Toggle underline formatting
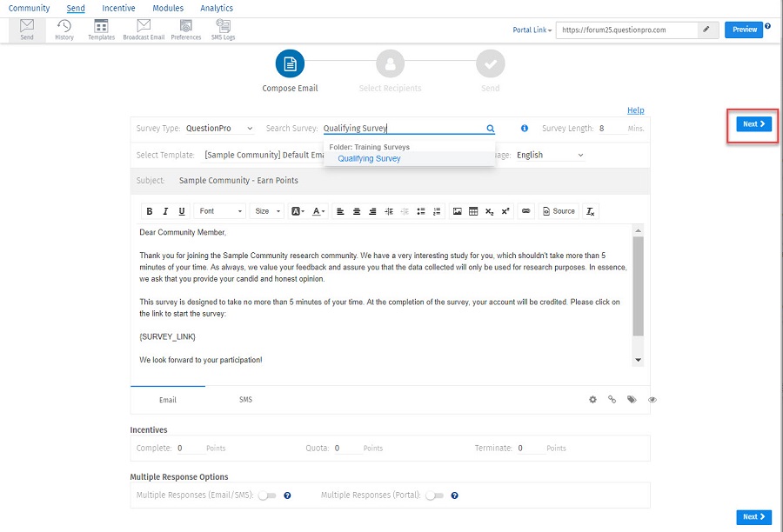Viewport: 783px width, 532px height. coord(182,211)
